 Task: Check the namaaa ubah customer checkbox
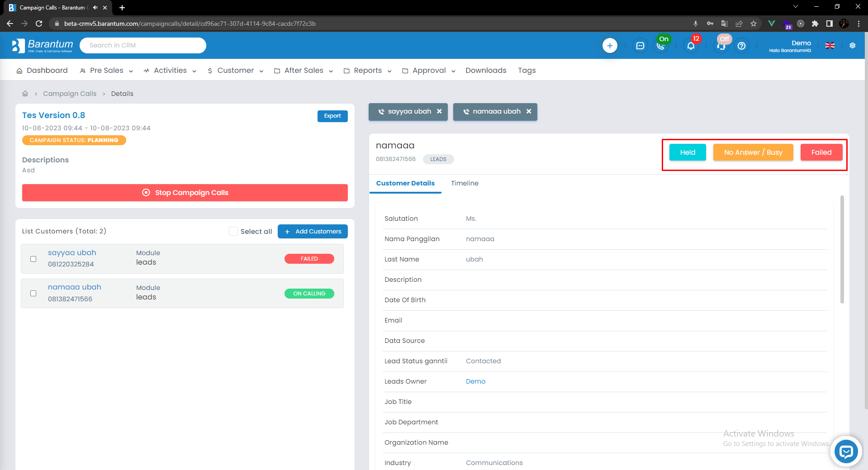click(x=33, y=293)
